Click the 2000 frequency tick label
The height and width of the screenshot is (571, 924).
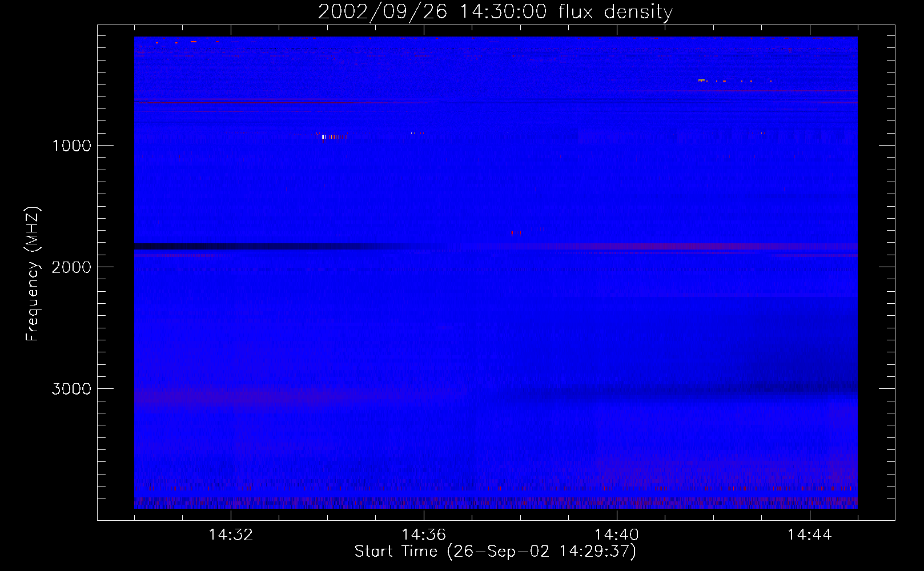point(71,267)
